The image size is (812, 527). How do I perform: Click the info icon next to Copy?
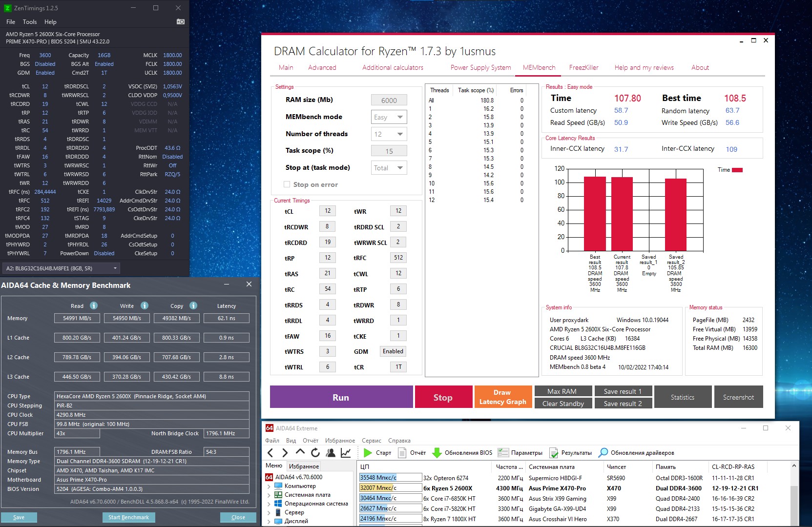pos(193,305)
